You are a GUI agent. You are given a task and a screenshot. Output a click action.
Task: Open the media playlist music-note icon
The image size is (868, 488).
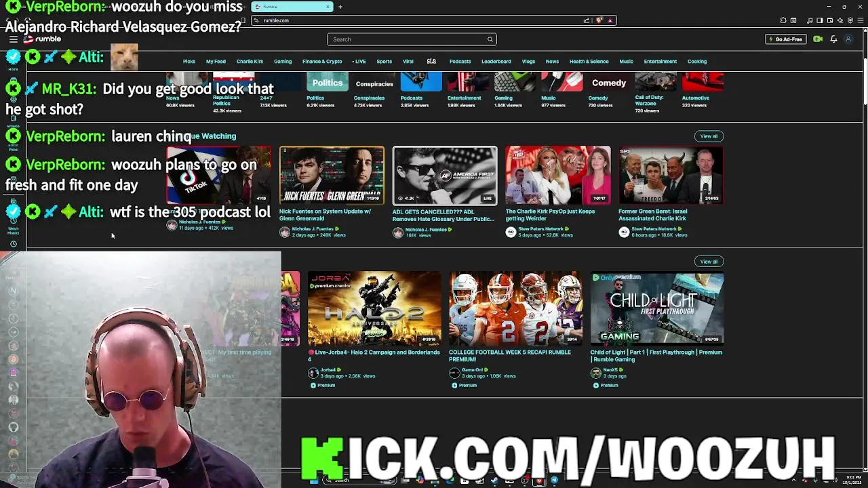pos(810,20)
